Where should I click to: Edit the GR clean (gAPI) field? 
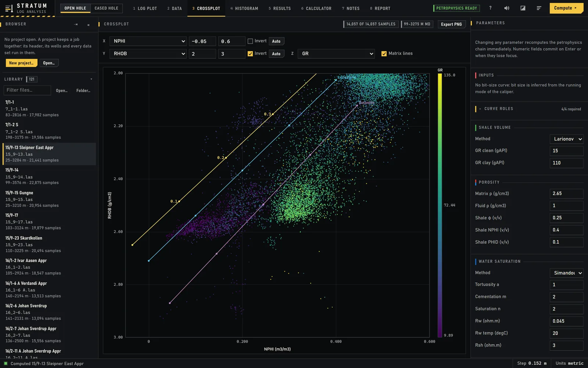pyautogui.click(x=566, y=151)
